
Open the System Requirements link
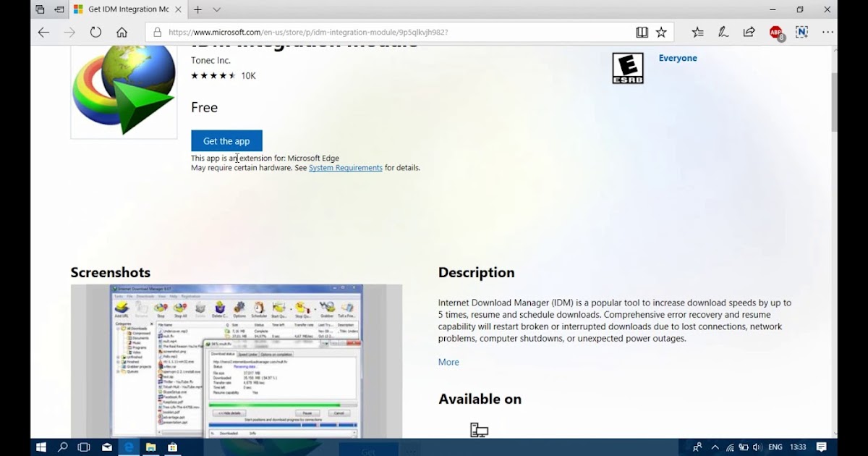(346, 168)
